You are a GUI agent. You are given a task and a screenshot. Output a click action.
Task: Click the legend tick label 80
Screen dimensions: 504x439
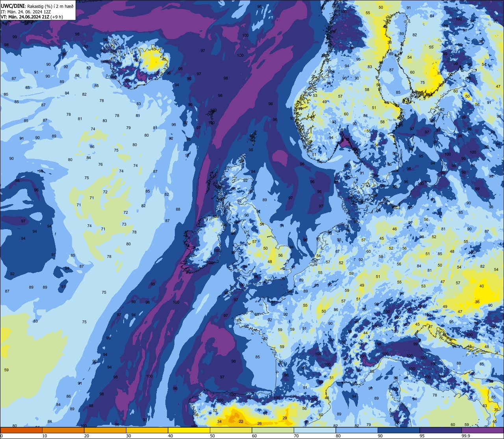coord(338,436)
